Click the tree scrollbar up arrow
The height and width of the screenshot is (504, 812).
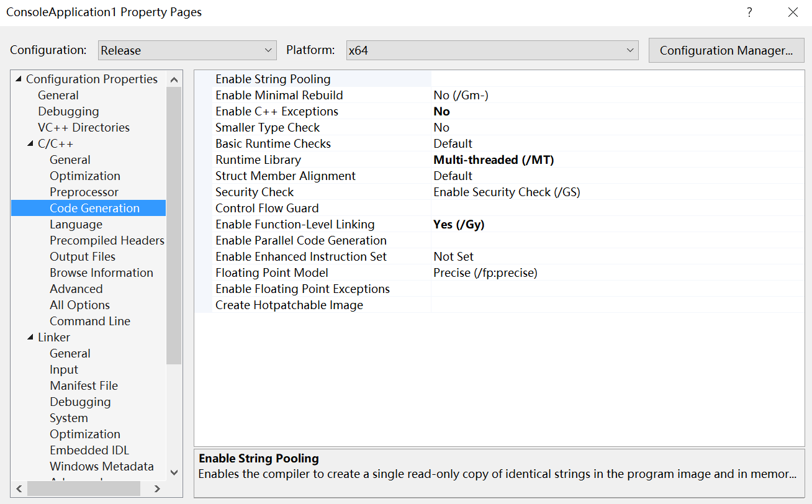click(174, 79)
